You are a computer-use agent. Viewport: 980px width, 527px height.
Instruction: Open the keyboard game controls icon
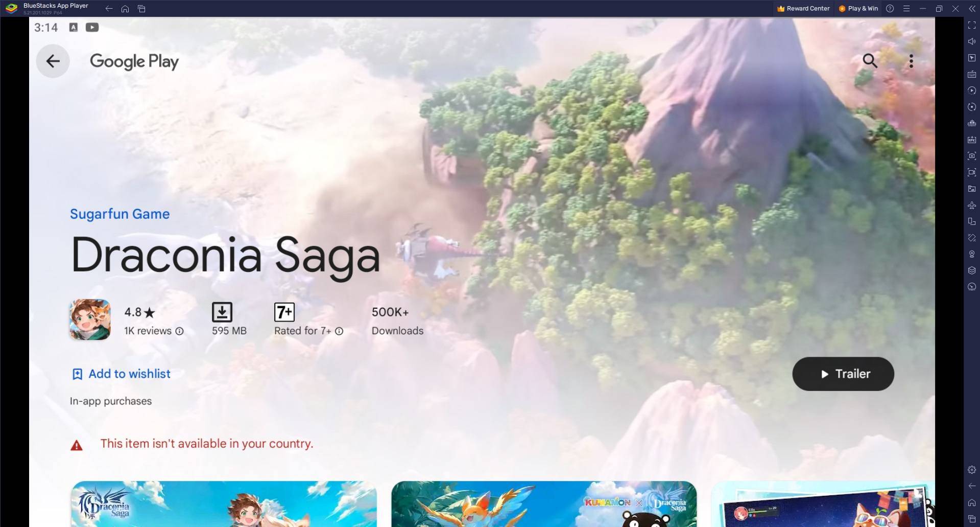(971, 75)
